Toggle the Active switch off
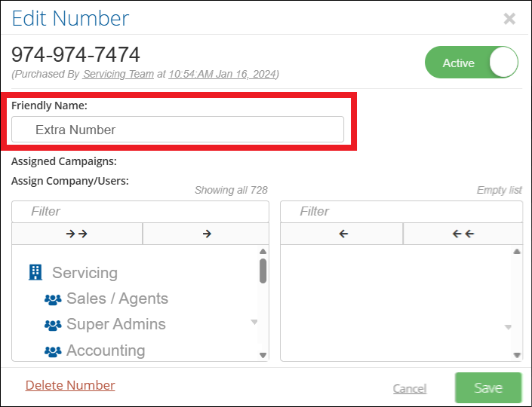Screen dimensions: 532x407 [472, 63]
